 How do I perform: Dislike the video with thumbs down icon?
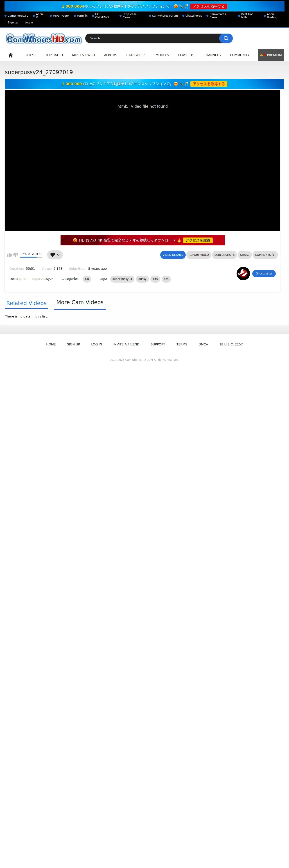(x=16, y=255)
